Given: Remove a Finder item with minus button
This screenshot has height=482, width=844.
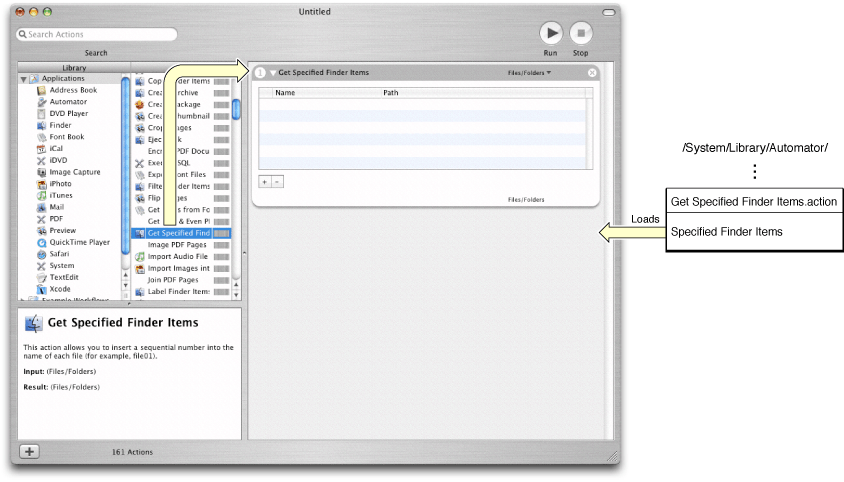Looking at the screenshot, I should [277, 182].
